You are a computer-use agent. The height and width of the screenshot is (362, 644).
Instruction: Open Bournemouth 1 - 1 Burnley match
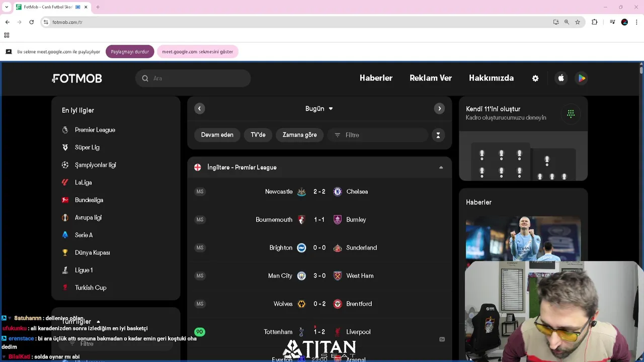(319, 220)
